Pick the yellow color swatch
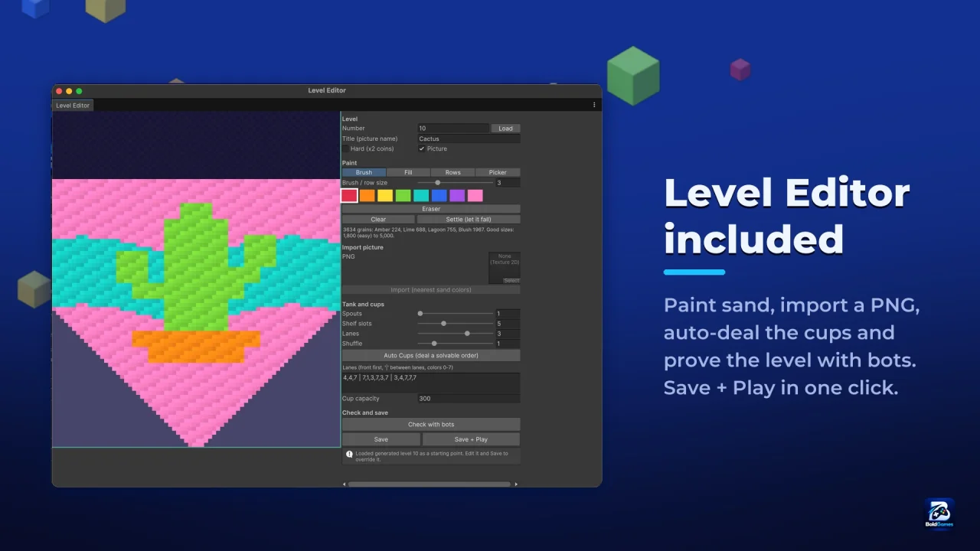The height and width of the screenshot is (551, 980). [385, 196]
